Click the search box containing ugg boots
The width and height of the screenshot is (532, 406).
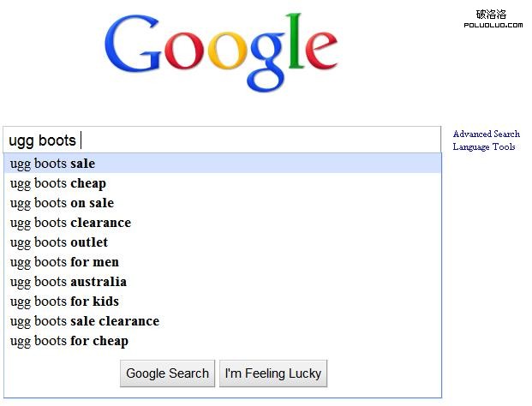click(222, 140)
